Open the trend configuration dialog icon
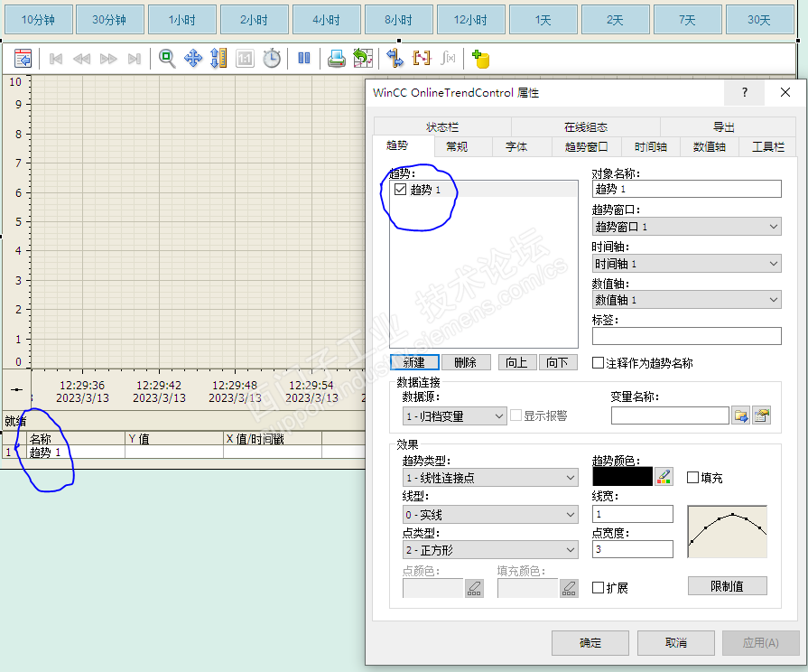The height and width of the screenshot is (672, 808). point(23,59)
